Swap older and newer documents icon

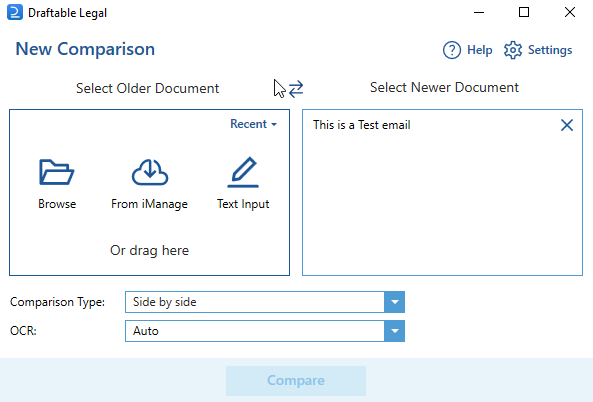(296, 88)
